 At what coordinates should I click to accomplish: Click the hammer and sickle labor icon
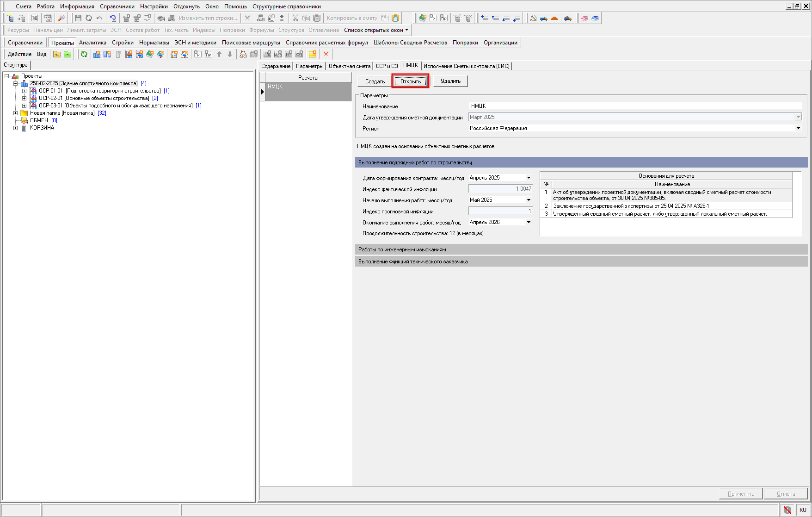click(x=533, y=18)
